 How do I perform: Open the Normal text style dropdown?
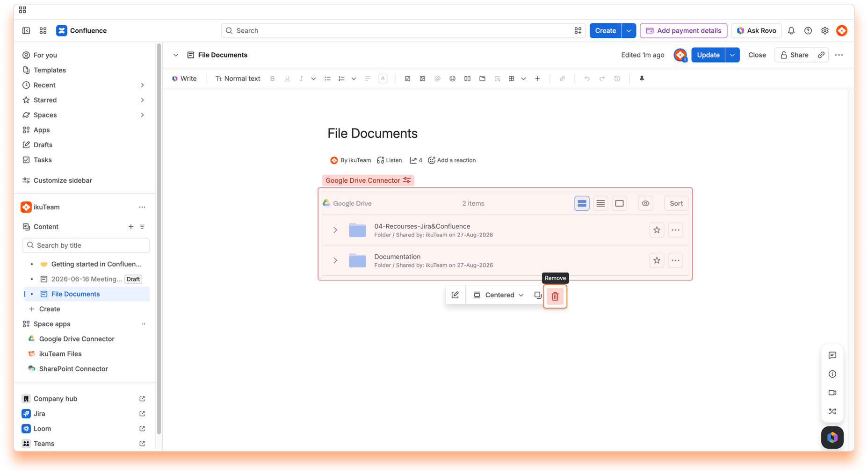click(238, 79)
